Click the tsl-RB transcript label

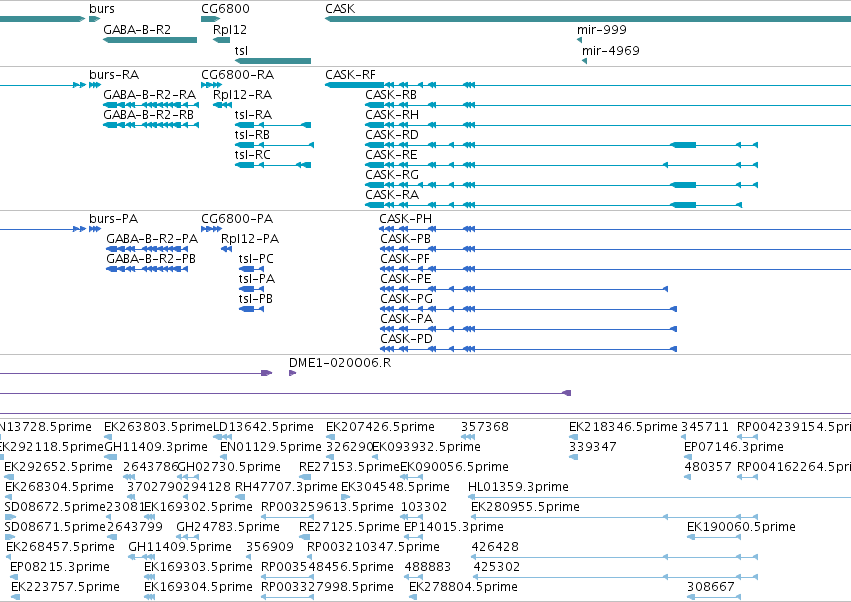252,135
